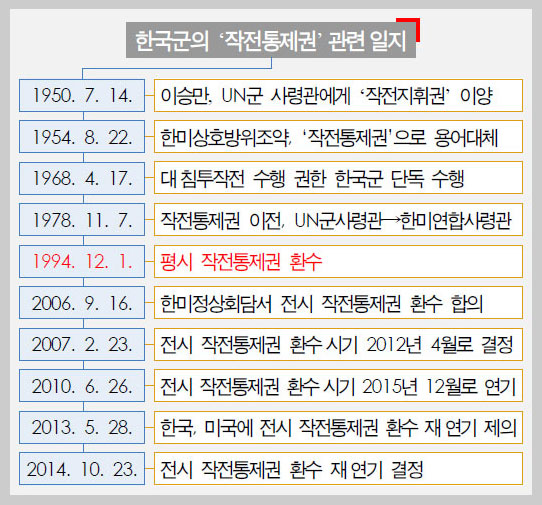Select the 1968. 4. 17. date box
This screenshot has height=505, width=542.
point(82,178)
